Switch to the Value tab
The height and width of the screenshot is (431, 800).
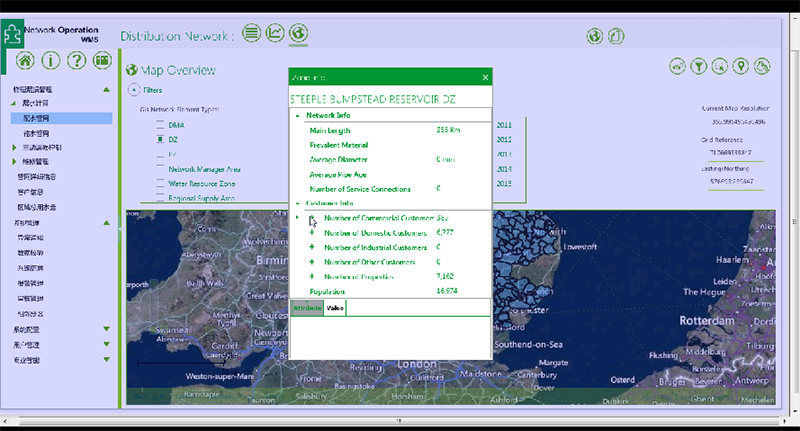(x=335, y=308)
